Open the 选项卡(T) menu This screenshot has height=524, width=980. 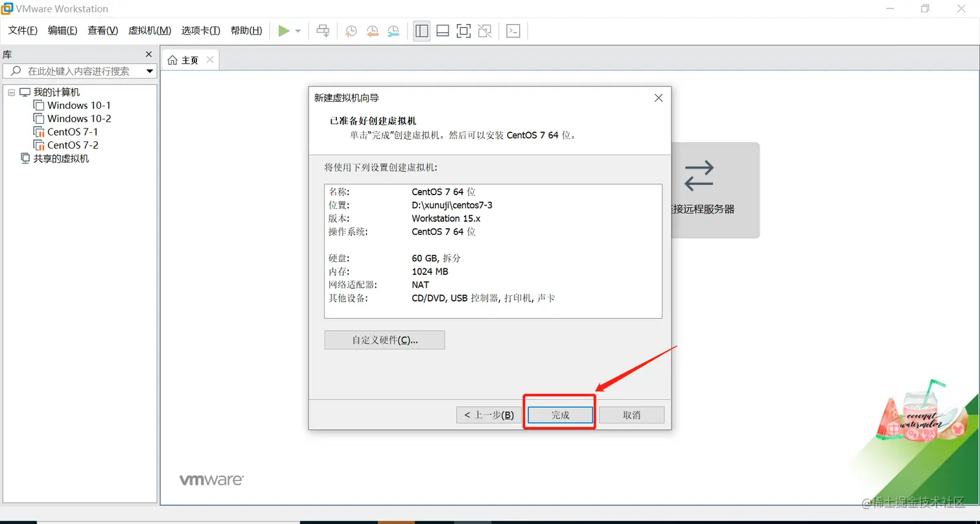[201, 30]
